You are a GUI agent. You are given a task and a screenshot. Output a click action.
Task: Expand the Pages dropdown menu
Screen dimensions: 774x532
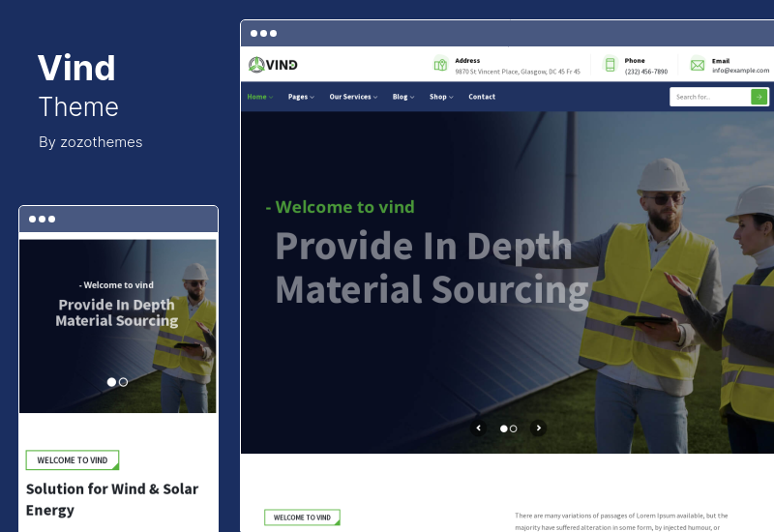tap(301, 97)
